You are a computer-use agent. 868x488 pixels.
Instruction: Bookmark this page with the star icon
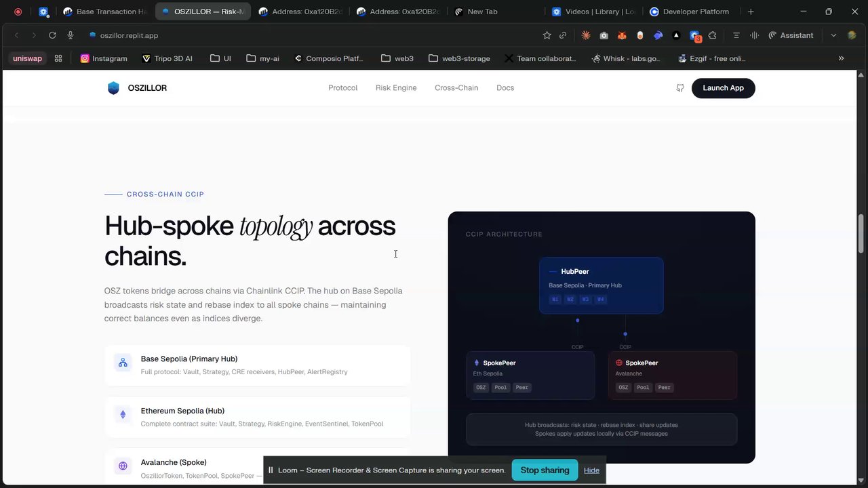(x=547, y=35)
